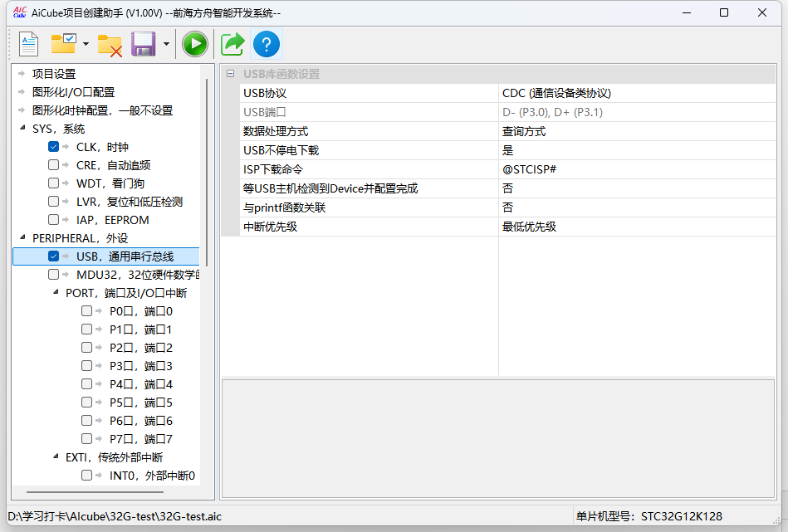
Task: Enable the WDT，看门狗 checkbox
Action: tap(53, 183)
